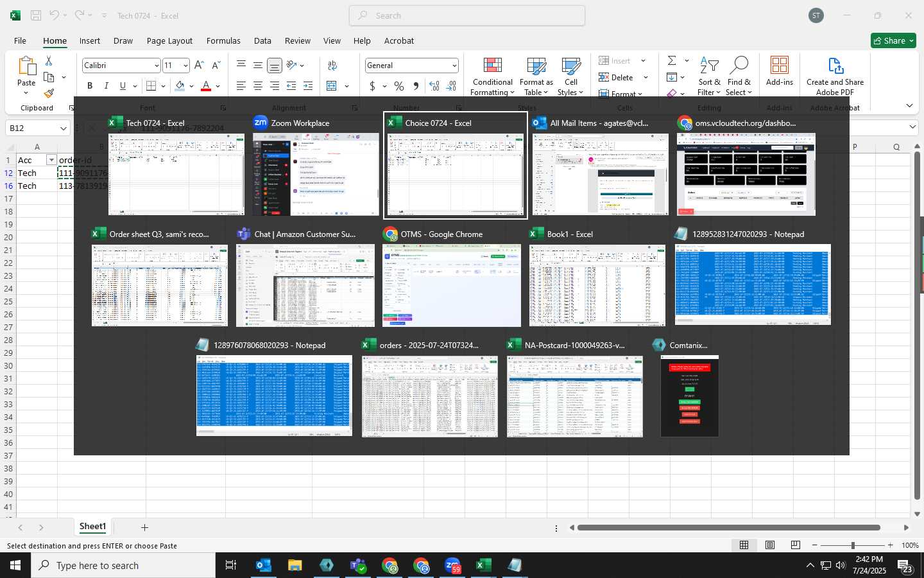This screenshot has width=924, height=578.
Task: Toggle Align Right
Action: pos(275,86)
